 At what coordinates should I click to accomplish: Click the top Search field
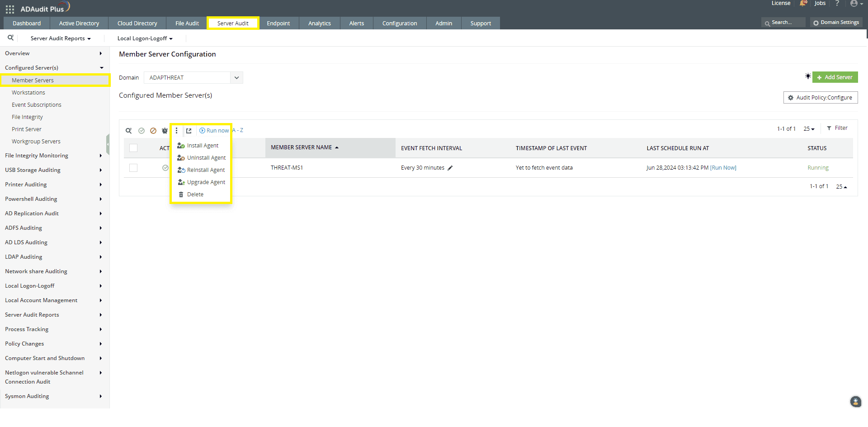coord(783,23)
